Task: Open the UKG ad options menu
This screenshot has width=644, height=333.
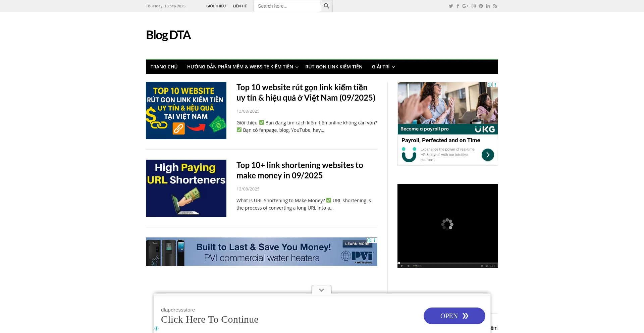Action: point(495,85)
